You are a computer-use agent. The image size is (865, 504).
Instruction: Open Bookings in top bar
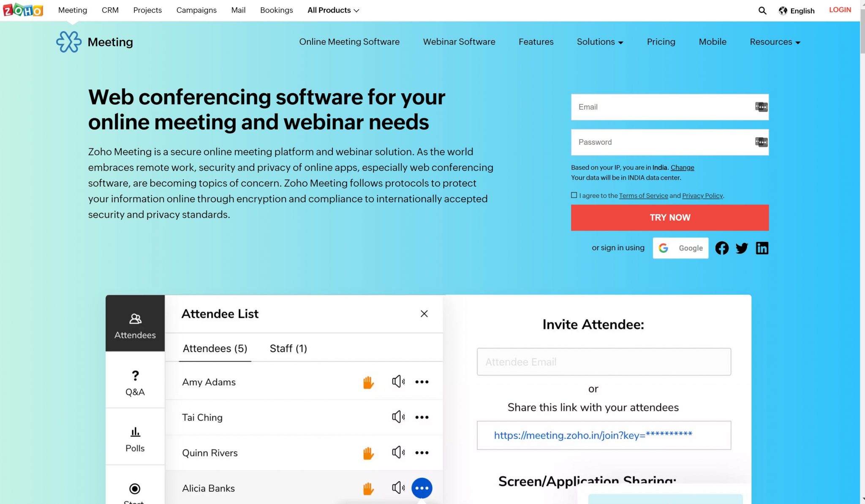pos(276,10)
